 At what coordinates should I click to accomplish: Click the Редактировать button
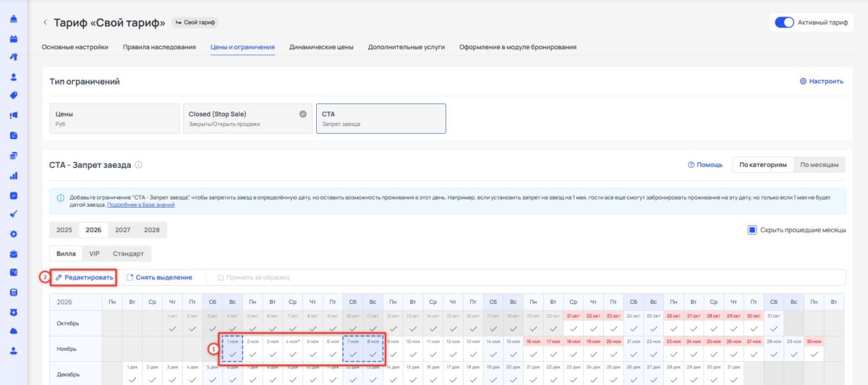pos(84,277)
